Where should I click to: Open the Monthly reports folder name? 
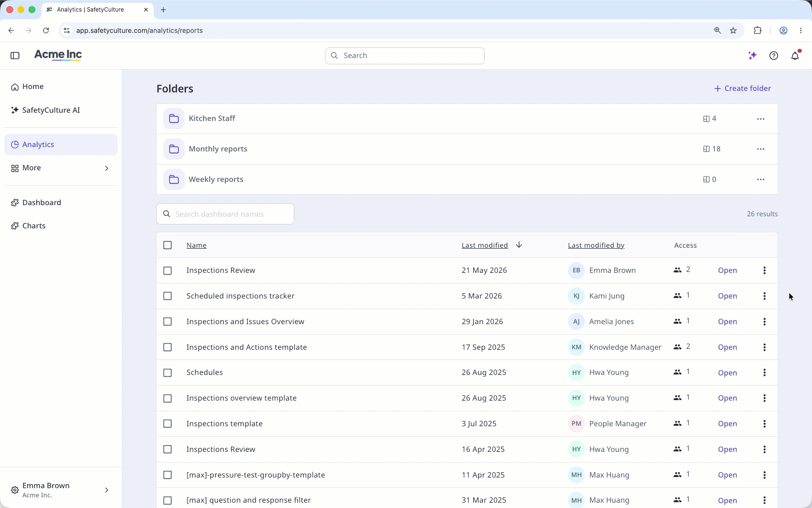coord(218,149)
